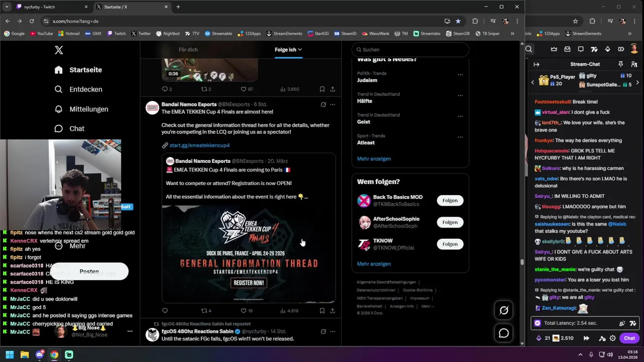Image resolution: width=644 pixels, height=362 pixels.
Task: Click Mehr anzeigen under Wem folgen
Action: coord(374,264)
